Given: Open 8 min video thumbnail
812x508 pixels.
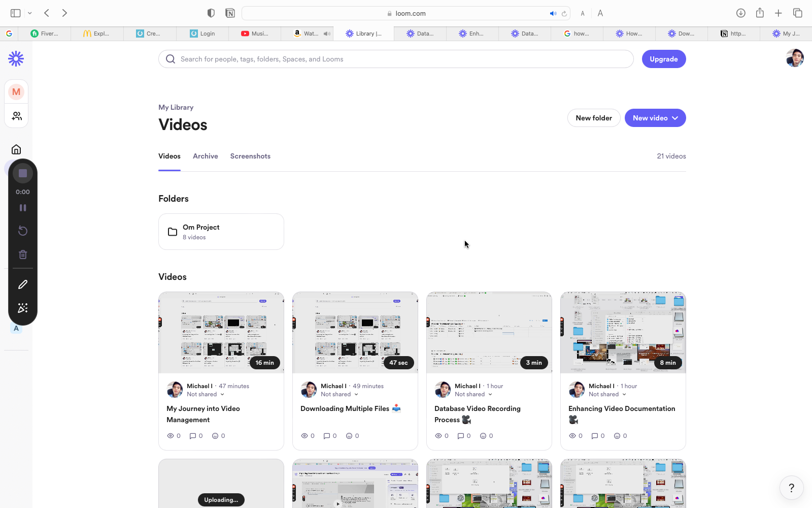Looking at the screenshot, I should click(x=623, y=333).
